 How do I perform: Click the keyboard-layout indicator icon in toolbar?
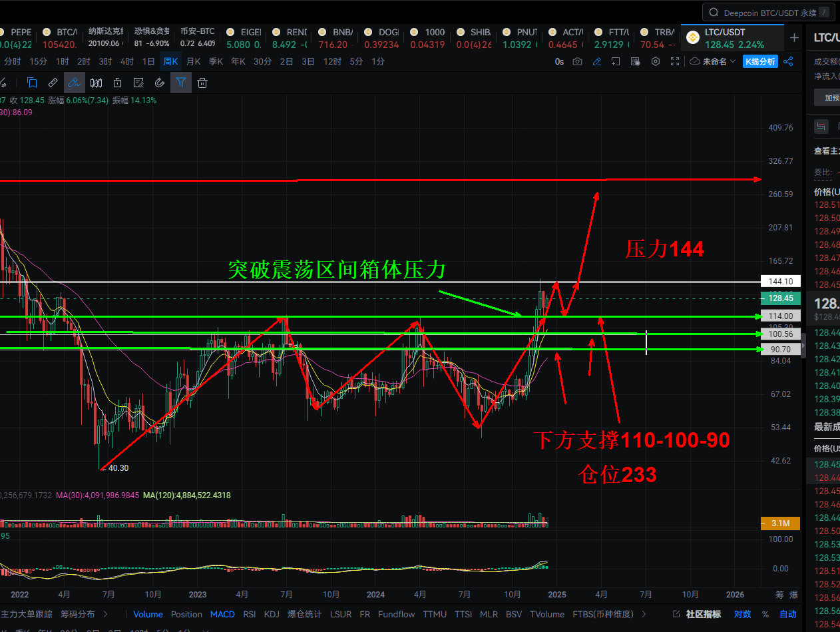click(x=636, y=61)
